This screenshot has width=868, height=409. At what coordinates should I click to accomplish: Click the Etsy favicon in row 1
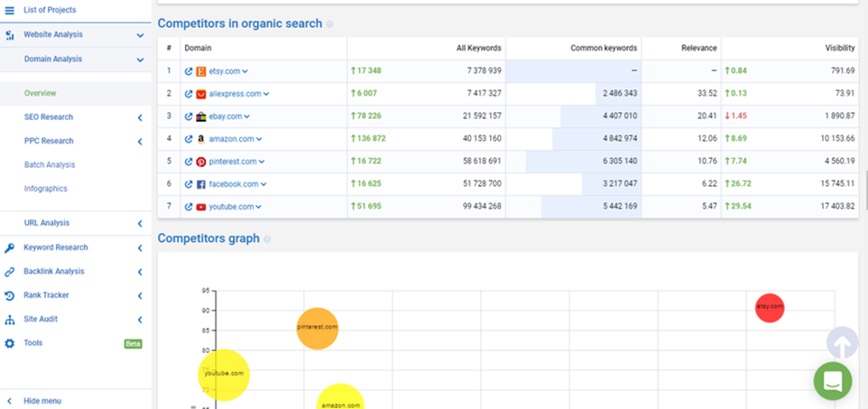201,71
